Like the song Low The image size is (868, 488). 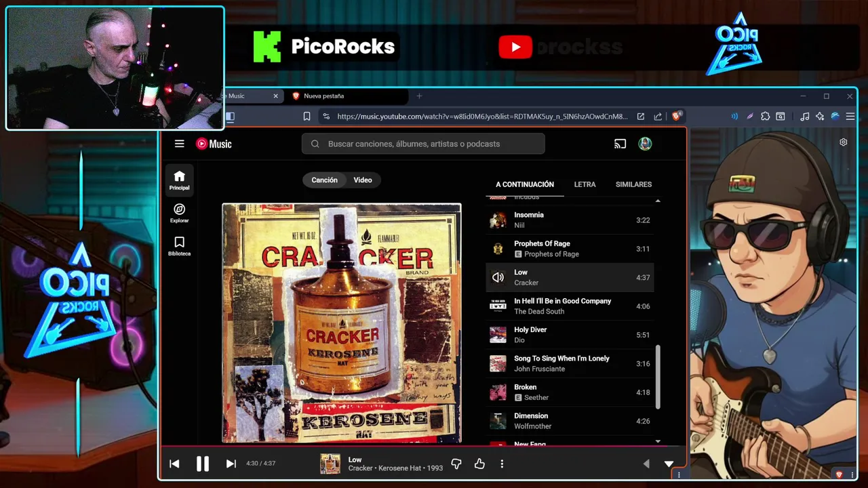(479, 464)
